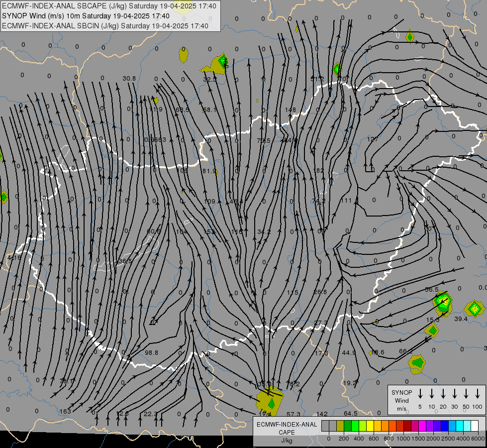Viewport: 487px width, 448px height.
Task: Click the SBCIN title line in header
Action: click(105, 26)
